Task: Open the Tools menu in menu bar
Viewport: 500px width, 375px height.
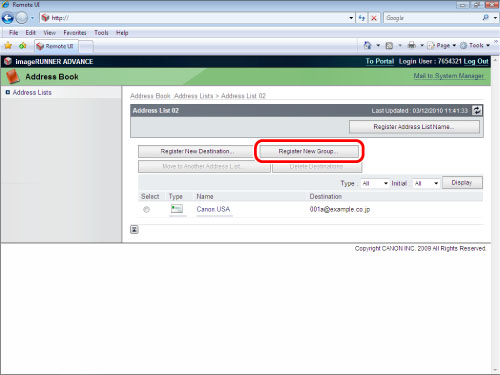Action: 101,33
